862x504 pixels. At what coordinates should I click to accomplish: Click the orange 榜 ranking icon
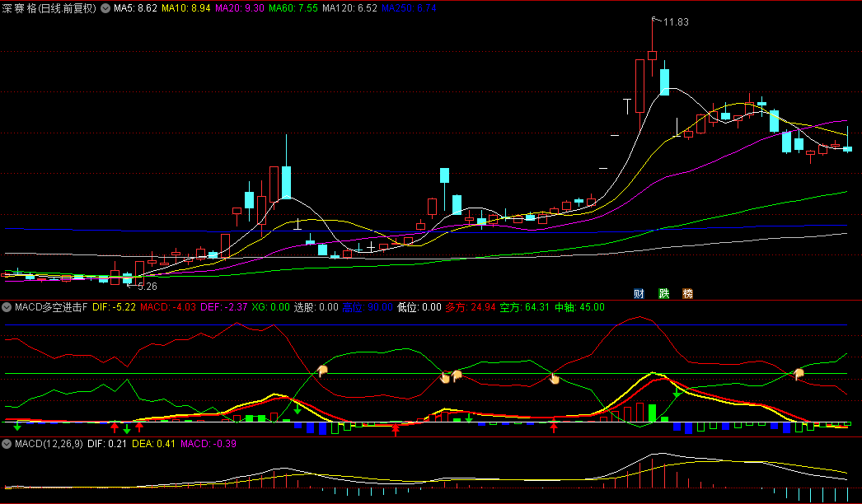688,294
